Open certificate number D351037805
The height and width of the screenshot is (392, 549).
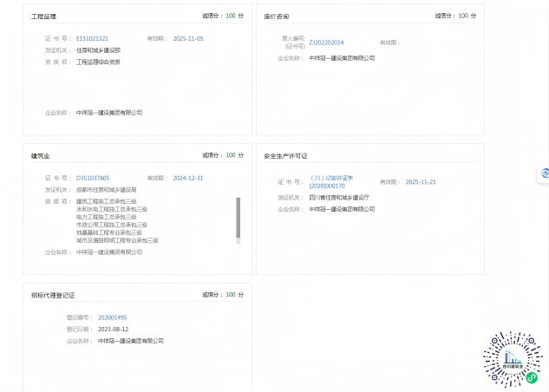pos(93,178)
